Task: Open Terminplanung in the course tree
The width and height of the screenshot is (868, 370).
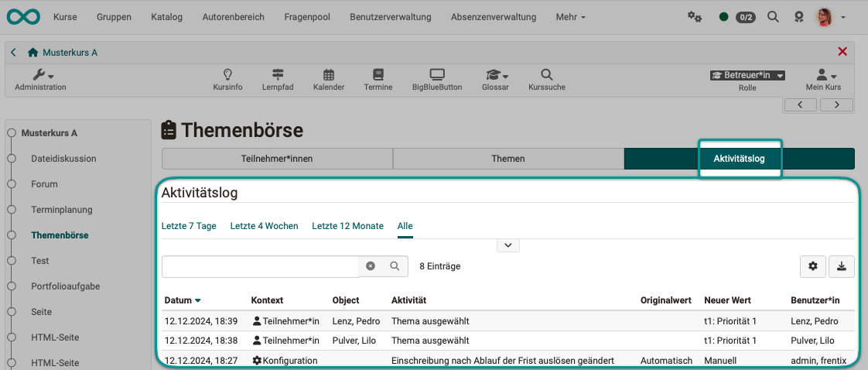Action: click(x=61, y=210)
